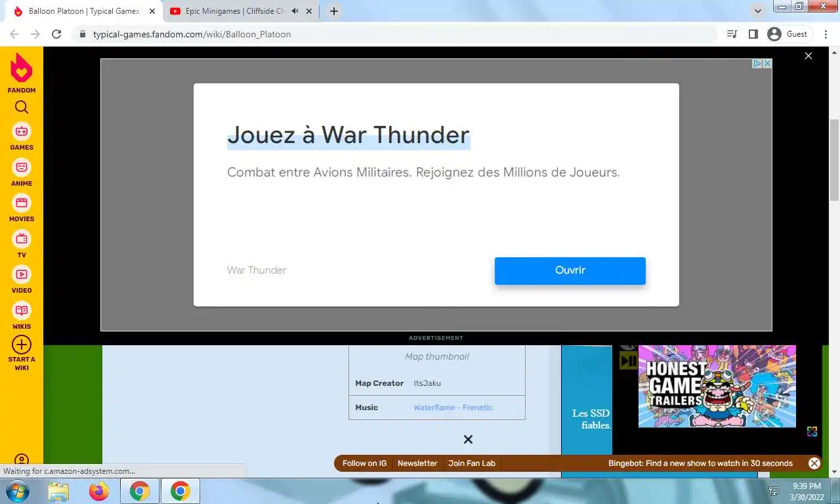
Task: Open the user profile icon in sidebar
Action: pos(22,461)
